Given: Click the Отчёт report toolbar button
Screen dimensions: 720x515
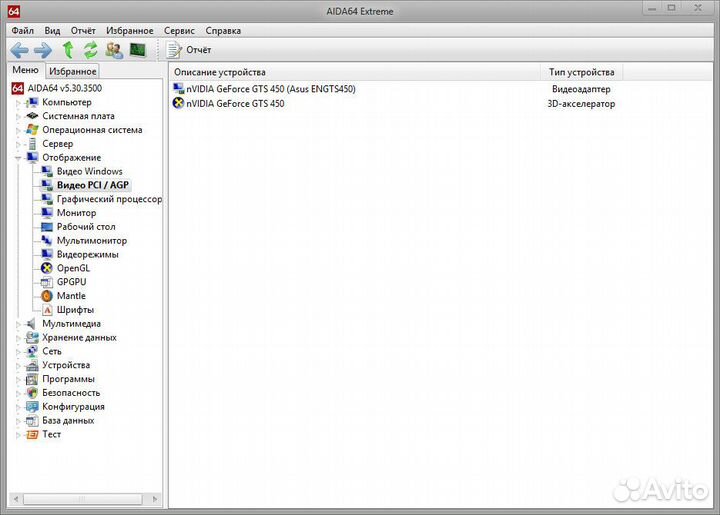Looking at the screenshot, I should point(189,50).
